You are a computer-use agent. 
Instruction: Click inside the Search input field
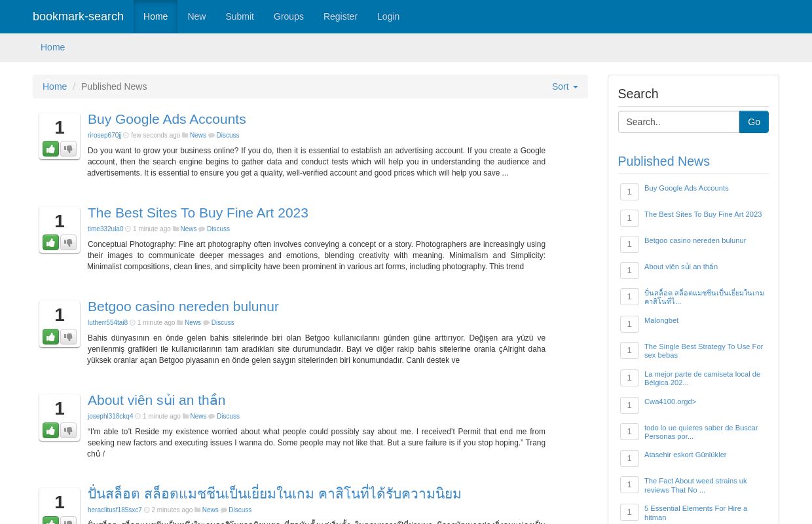pos(678,122)
